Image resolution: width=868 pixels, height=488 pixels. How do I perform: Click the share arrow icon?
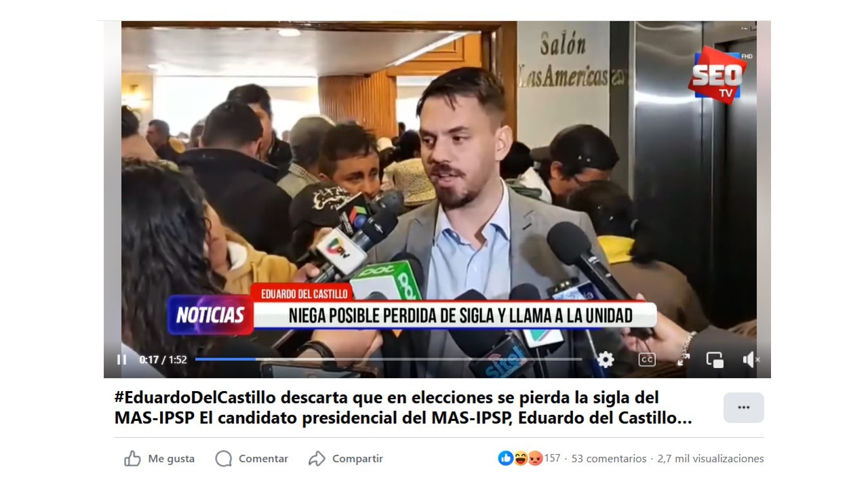tap(317, 459)
